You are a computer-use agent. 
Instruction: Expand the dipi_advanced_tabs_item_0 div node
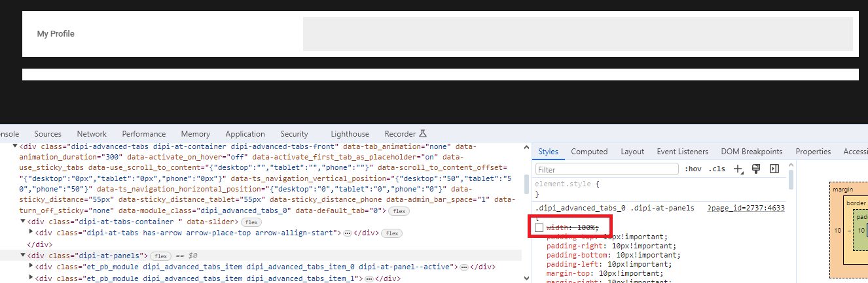click(31, 267)
